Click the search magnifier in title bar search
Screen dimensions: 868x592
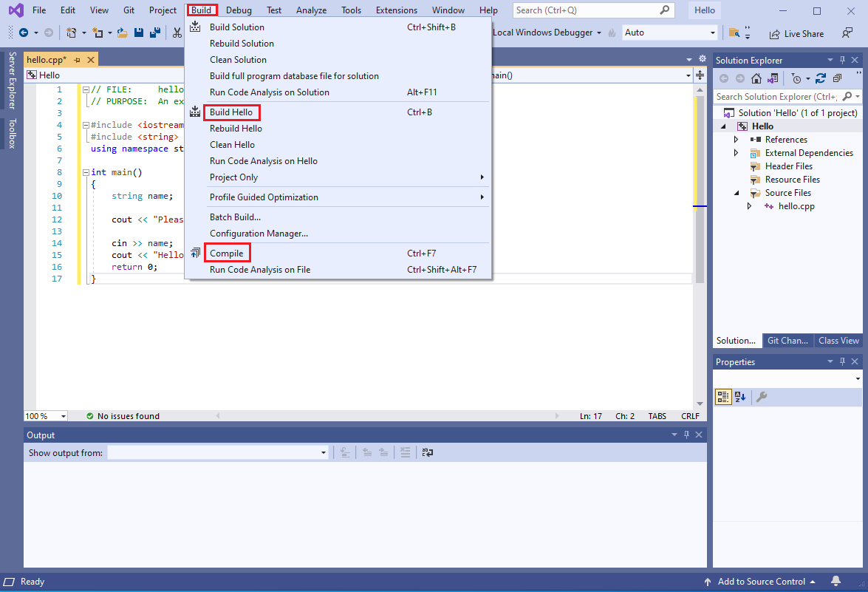664,10
